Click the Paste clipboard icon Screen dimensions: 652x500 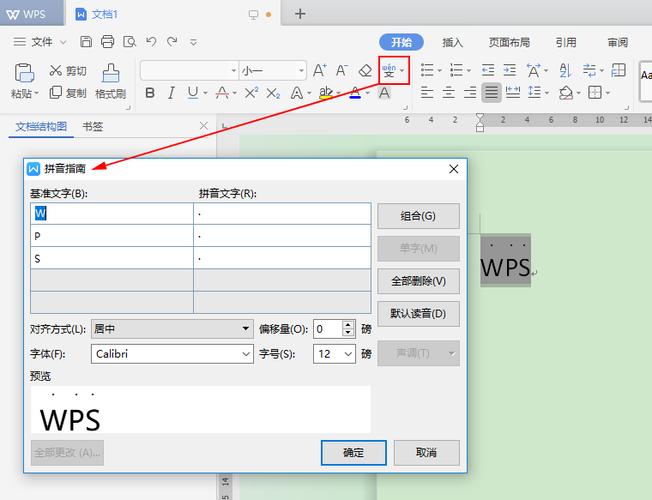pos(25,73)
